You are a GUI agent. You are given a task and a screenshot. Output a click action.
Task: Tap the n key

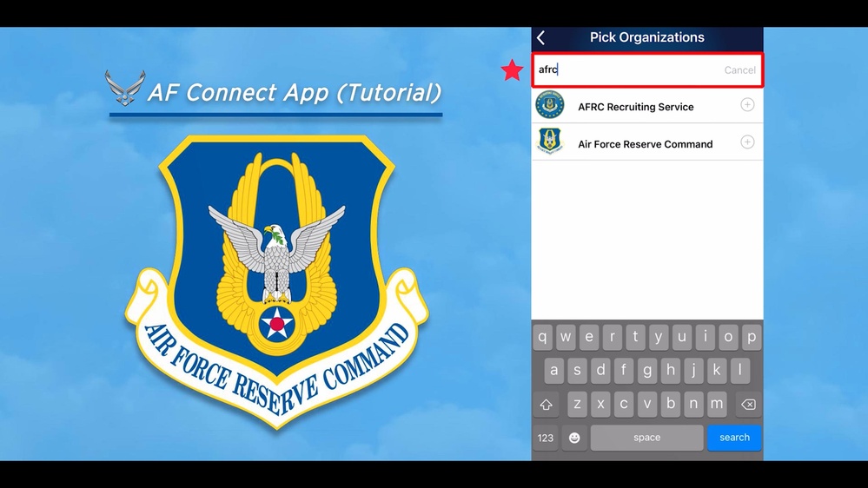pyautogui.click(x=693, y=405)
